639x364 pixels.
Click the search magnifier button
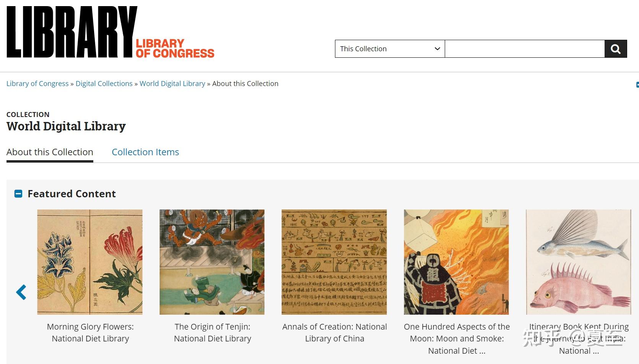(x=615, y=49)
